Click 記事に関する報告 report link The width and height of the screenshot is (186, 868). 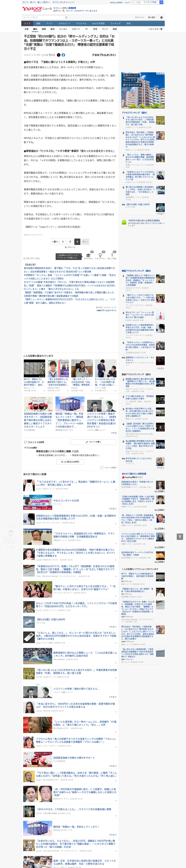32,258
